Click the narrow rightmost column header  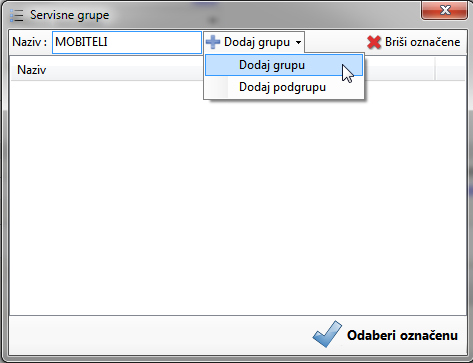450,69
